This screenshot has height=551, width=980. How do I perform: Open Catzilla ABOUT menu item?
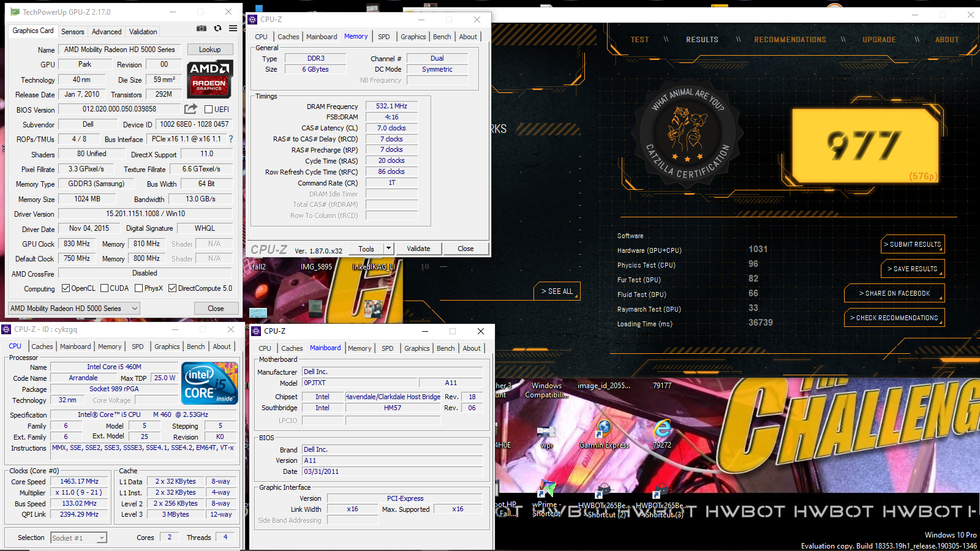[947, 40]
